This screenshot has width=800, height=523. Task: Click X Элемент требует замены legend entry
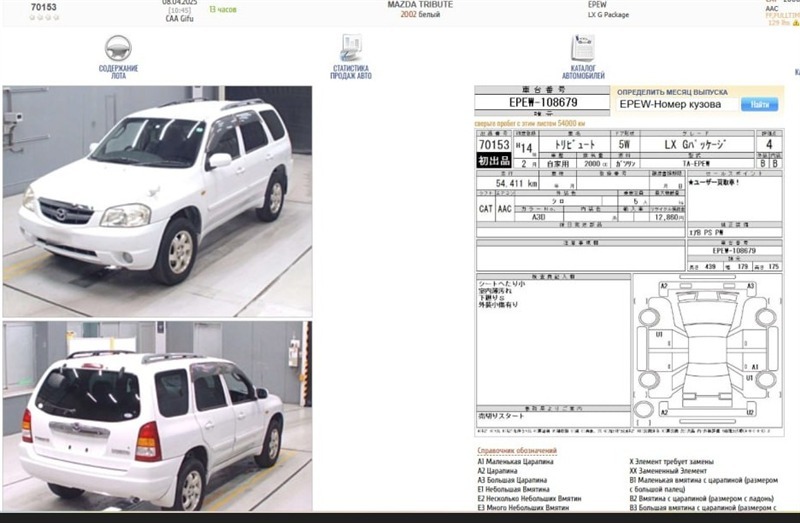[x=671, y=461]
